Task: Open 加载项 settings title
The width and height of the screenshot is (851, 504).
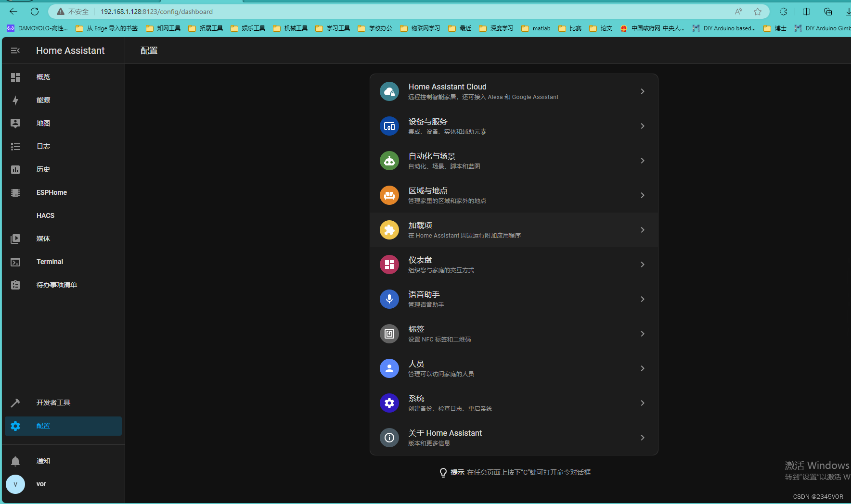Action: (420, 225)
